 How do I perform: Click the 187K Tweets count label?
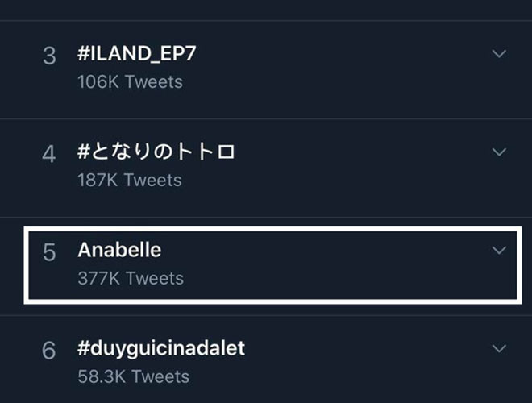tap(130, 180)
